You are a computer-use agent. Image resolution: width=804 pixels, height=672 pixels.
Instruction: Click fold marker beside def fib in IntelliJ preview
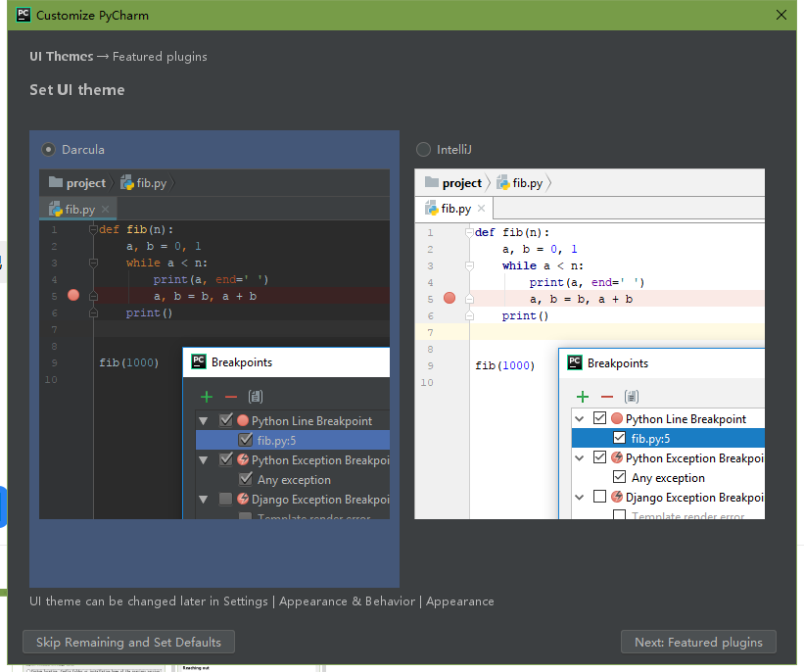click(x=469, y=232)
